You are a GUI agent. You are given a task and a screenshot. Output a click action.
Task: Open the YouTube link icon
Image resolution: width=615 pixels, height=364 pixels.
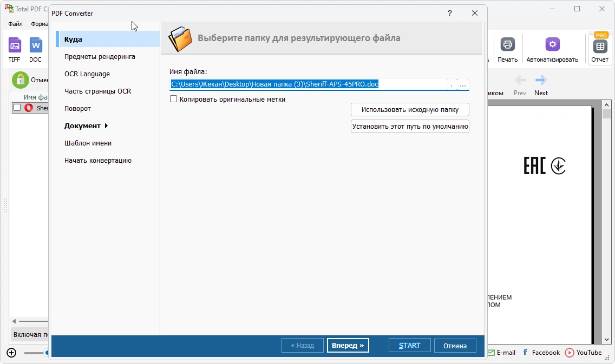coord(569,353)
